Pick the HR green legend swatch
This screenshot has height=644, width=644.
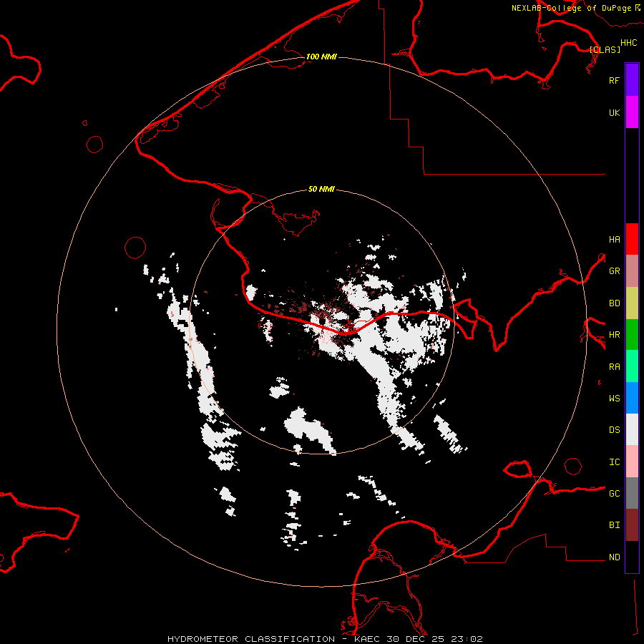point(632,334)
